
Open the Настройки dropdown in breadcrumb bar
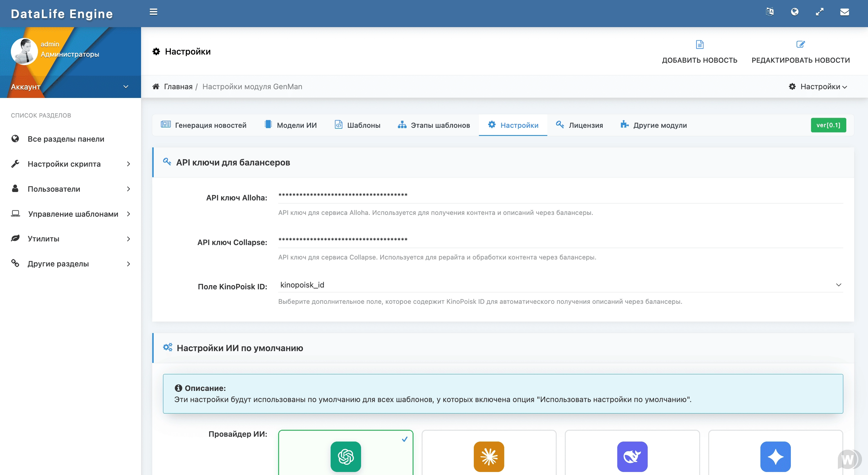pos(818,87)
